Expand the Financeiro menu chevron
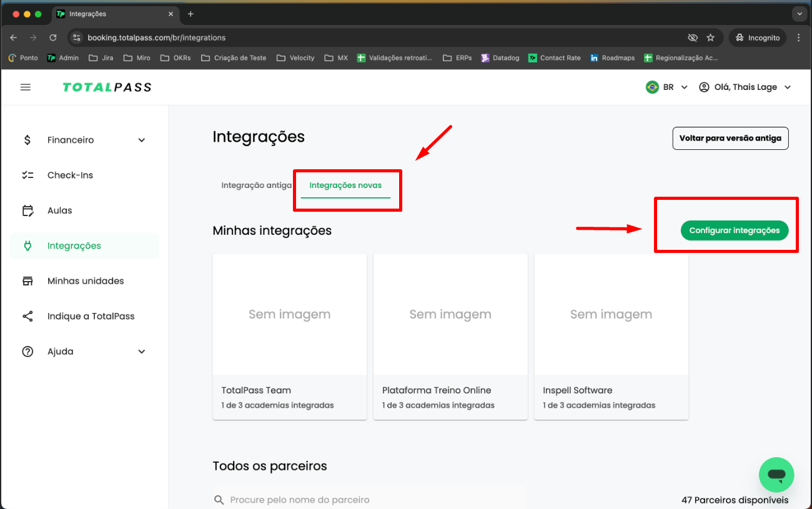The image size is (812, 509). [x=142, y=140]
